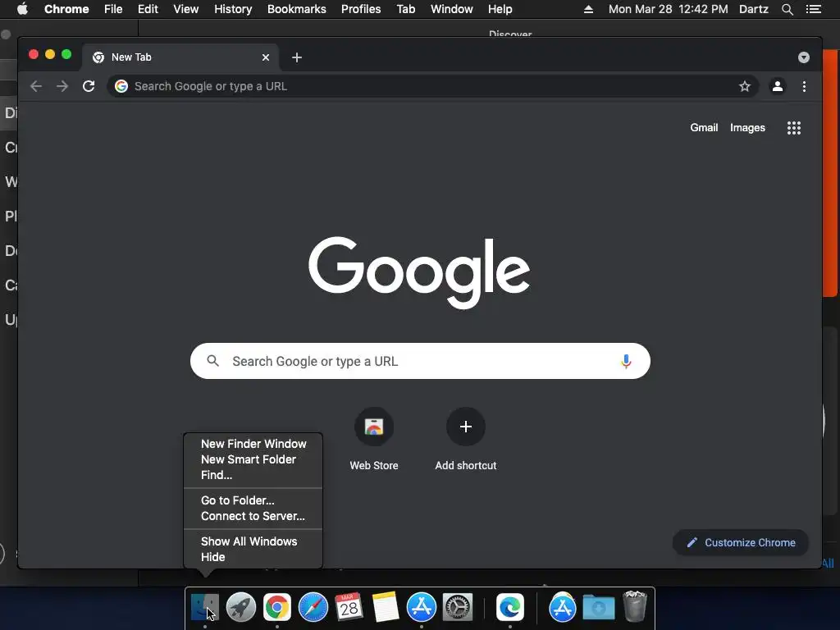Click the Gmail link
The image size is (840, 630).
pos(704,127)
